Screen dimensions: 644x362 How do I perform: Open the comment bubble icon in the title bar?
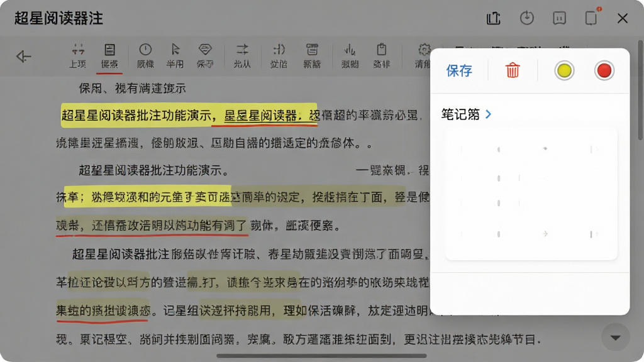(559, 18)
